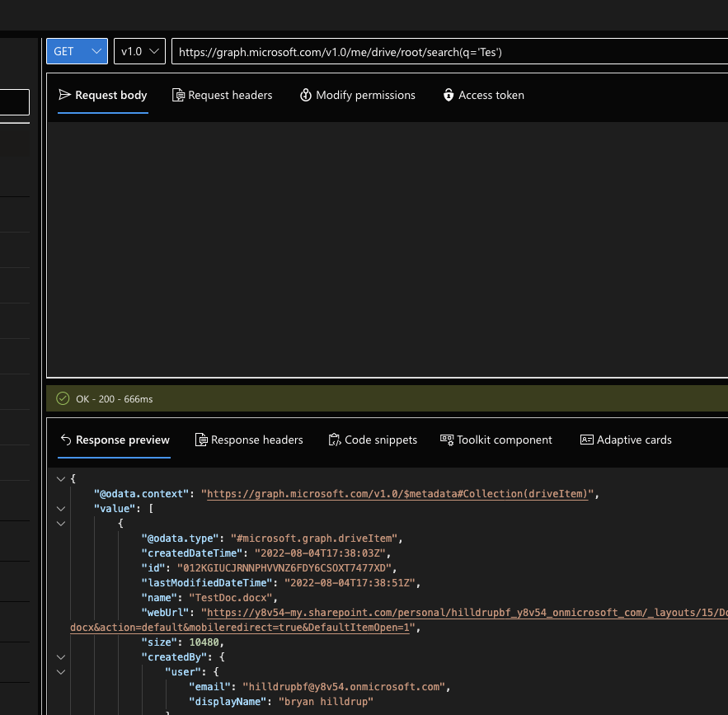Image resolution: width=728 pixels, height=715 pixels.
Task: Click the Request headers document icon
Action: (178, 96)
